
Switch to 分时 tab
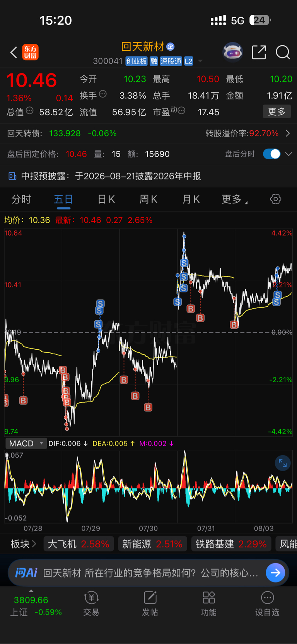click(x=21, y=199)
